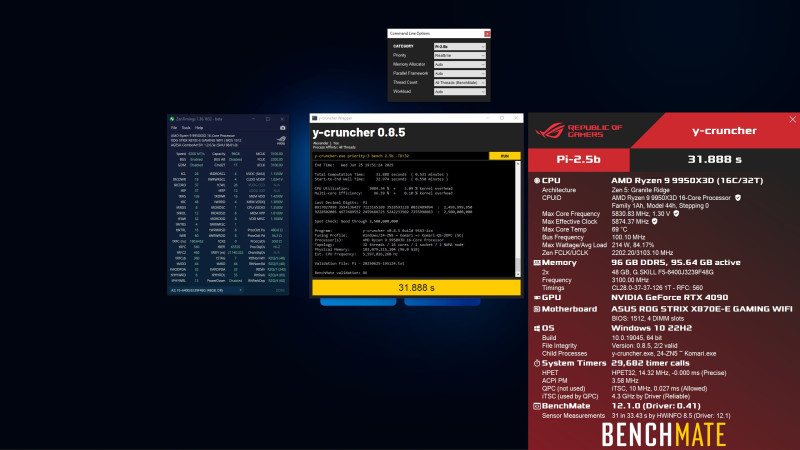Close the Command Line Options dialog
Image resolution: width=800 pixels, height=450 pixels.
point(487,34)
